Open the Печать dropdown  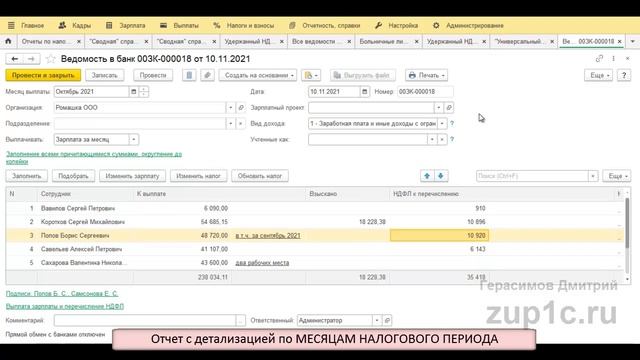426,76
